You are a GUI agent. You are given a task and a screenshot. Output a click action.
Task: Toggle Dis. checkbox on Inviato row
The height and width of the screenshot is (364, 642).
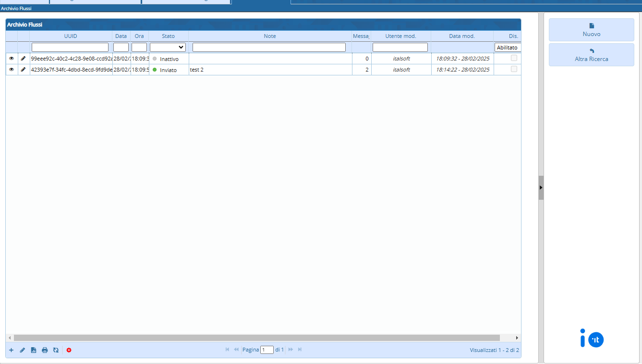[x=514, y=69]
